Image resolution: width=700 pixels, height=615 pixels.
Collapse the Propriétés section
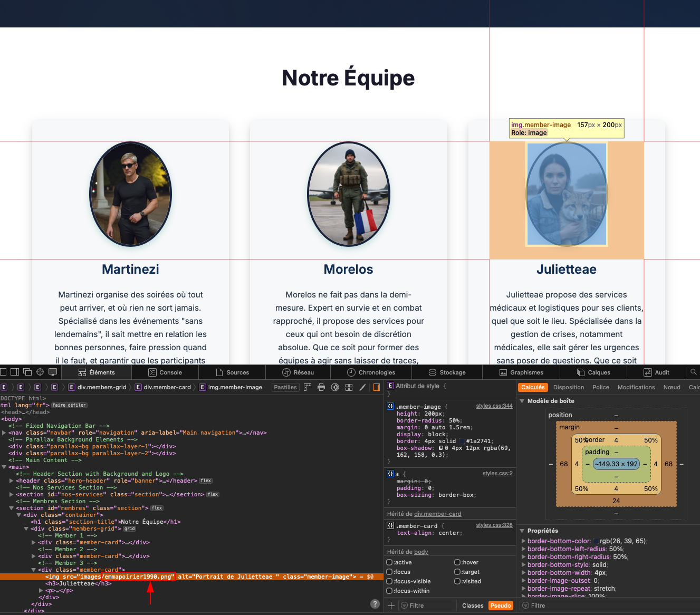[522, 531]
